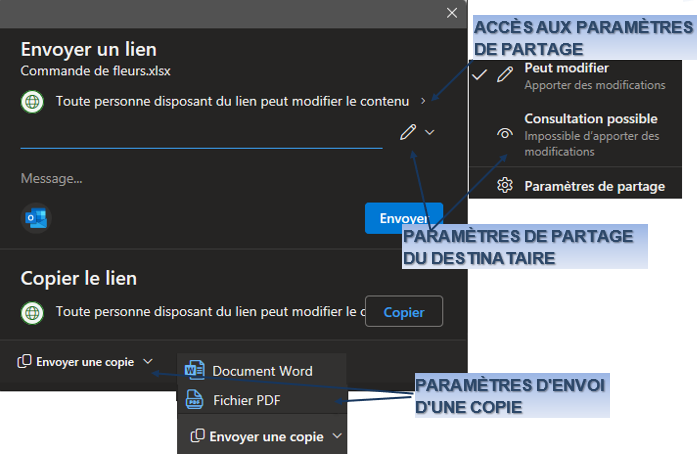Click the gear icon for Paramètres de partage
Image resolution: width=697 pixels, height=455 pixels.
click(505, 185)
